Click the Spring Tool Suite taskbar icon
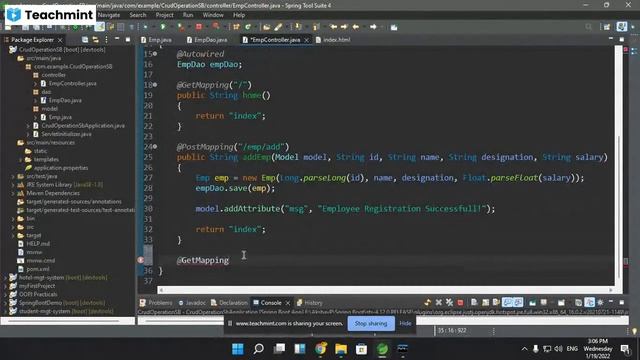The width and height of the screenshot is (640, 360). (382, 349)
